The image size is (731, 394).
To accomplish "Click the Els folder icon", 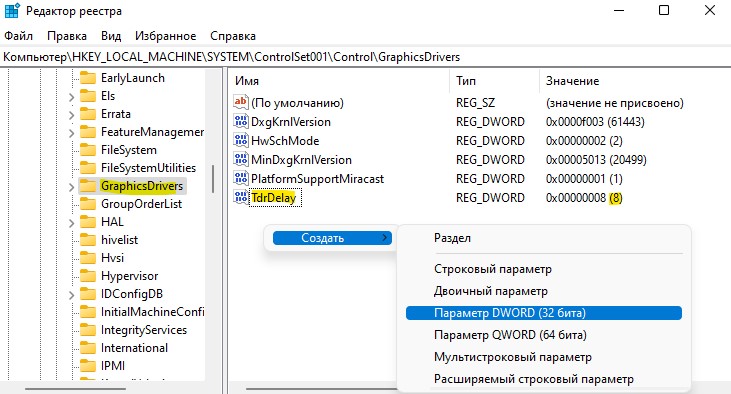I will (88, 96).
